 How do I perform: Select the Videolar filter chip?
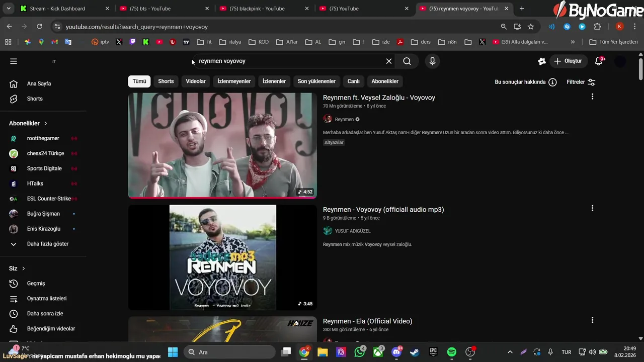tap(196, 81)
